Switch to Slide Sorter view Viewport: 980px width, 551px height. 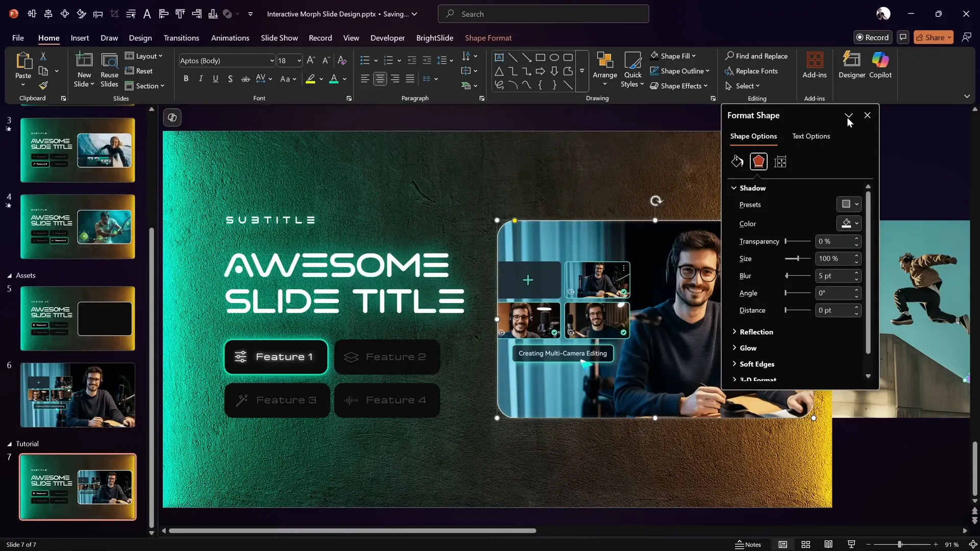point(805,544)
